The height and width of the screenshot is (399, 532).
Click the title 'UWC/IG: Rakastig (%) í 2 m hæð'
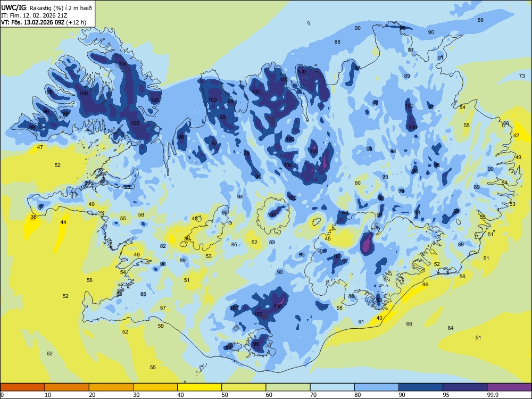tap(46, 7)
